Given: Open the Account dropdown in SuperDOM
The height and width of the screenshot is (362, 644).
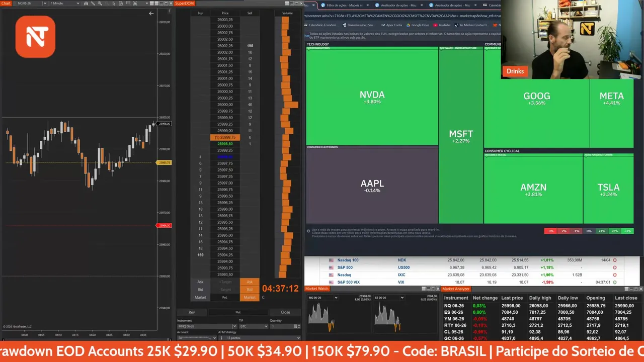Looking at the screenshot, I should point(197,338).
